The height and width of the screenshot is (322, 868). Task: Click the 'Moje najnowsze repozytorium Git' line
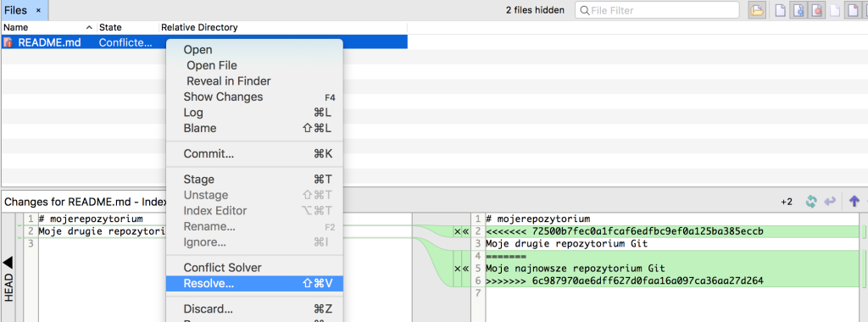pyautogui.click(x=576, y=269)
